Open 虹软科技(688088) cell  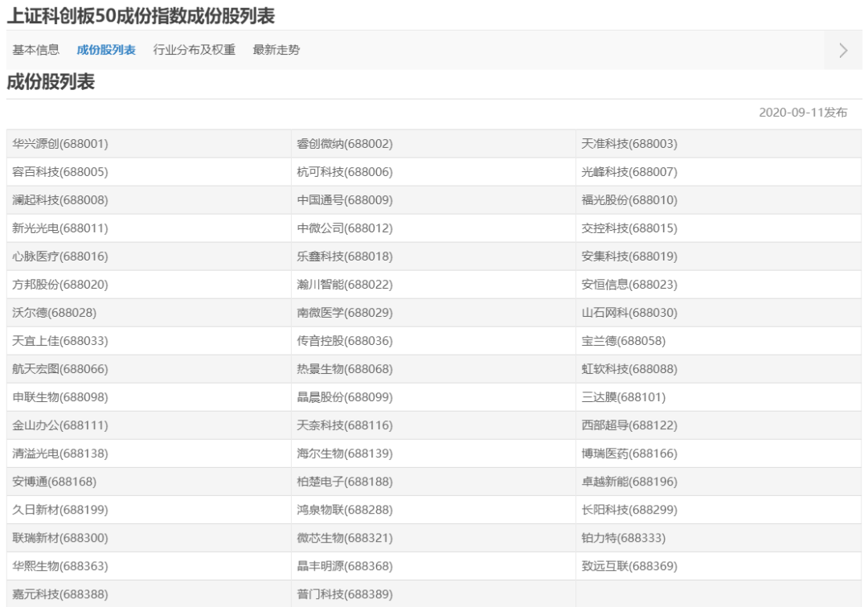click(x=629, y=369)
